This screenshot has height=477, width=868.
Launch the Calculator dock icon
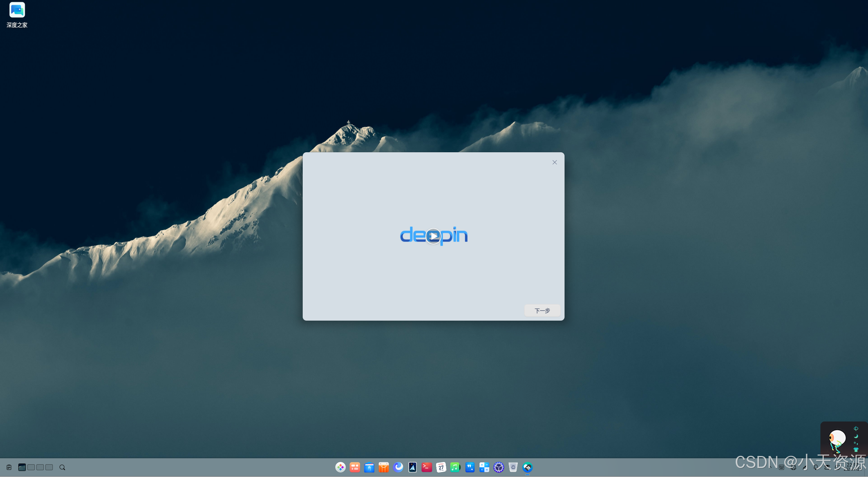pos(484,467)
